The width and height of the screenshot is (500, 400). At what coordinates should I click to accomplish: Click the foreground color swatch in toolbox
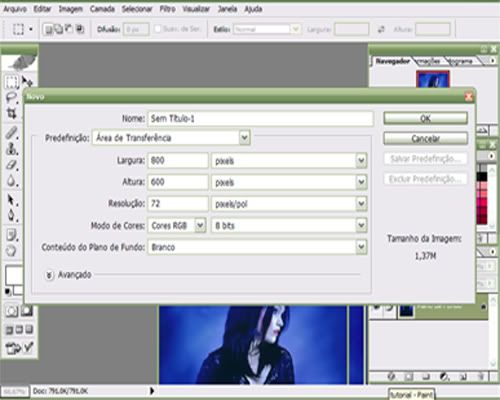tap(13, 275)
